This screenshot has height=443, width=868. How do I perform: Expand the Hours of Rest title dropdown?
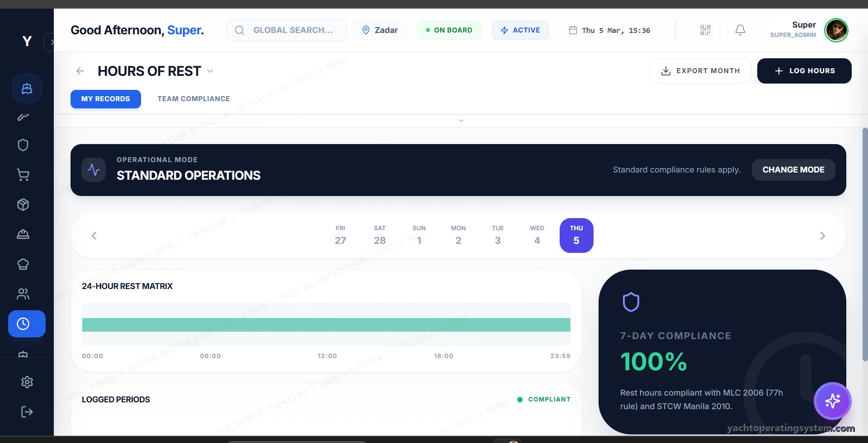point(210,71)
